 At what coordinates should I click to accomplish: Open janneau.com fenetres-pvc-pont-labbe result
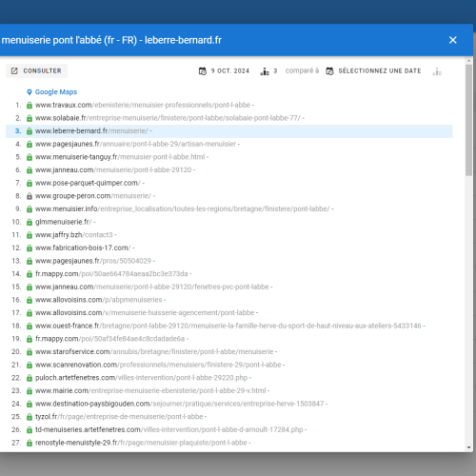[x=152, y=288]
